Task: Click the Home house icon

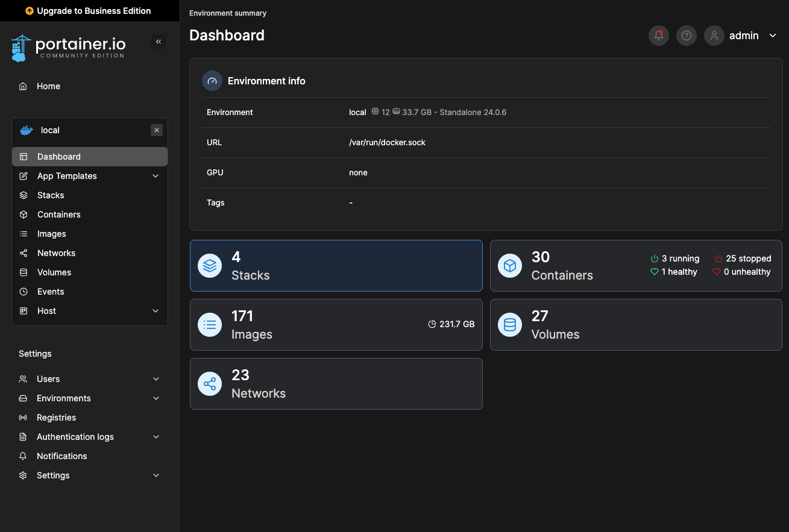Action: coord(23,86)
